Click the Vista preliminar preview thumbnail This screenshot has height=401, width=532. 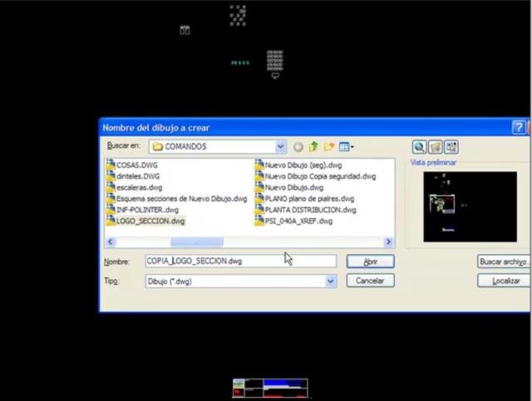[x=470, y=207]
